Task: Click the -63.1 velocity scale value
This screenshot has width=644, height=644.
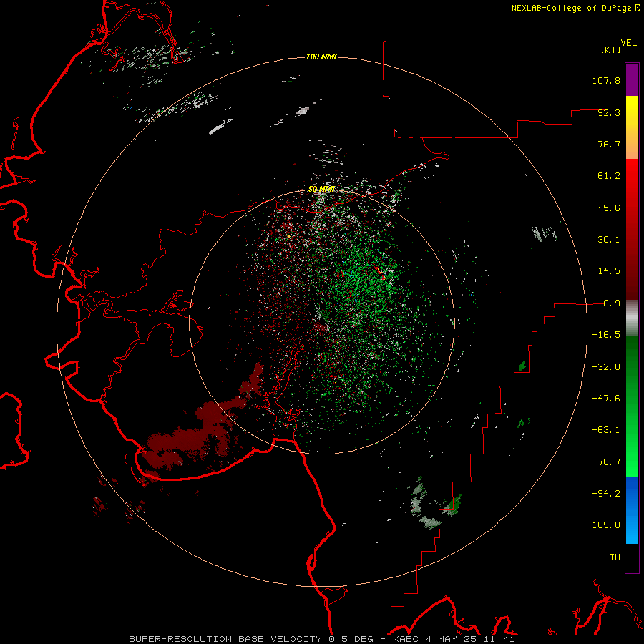Action: 606,430
